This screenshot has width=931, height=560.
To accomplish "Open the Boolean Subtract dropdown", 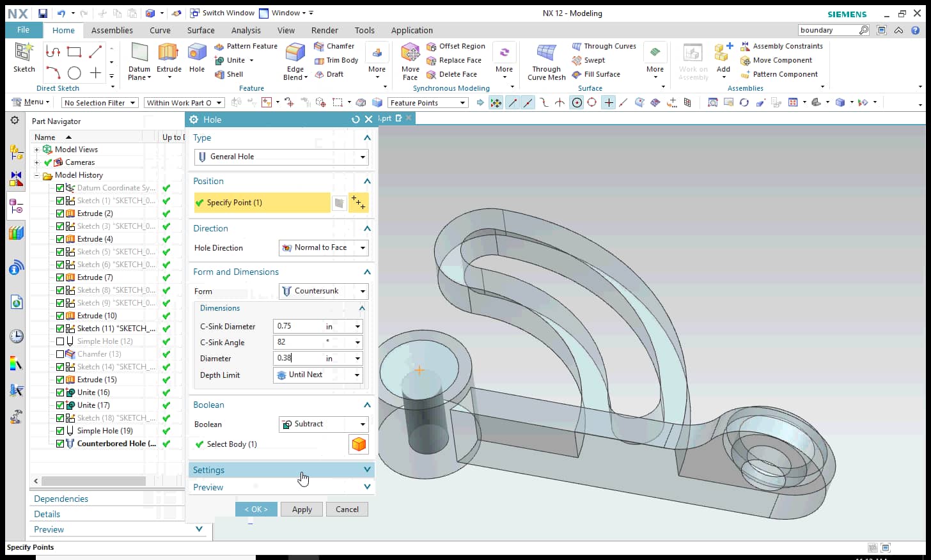I will 324,424.
